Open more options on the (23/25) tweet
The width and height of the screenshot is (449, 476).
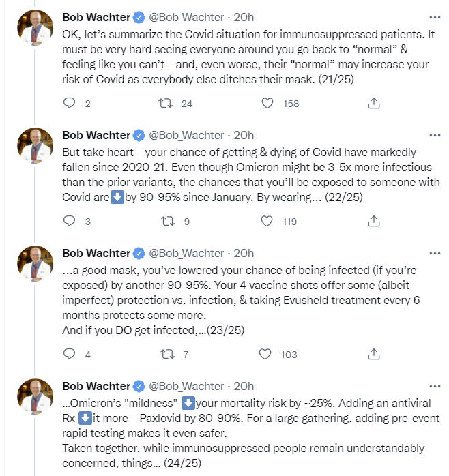(x=434, y=252)
